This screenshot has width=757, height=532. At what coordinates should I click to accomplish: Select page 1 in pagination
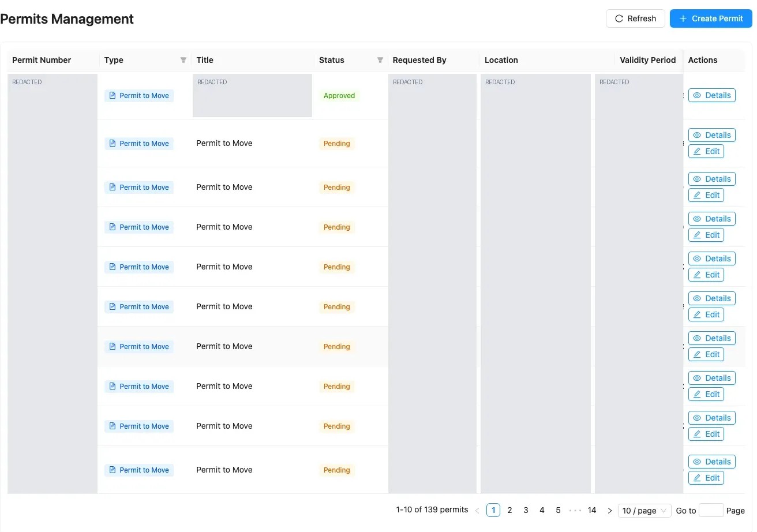493,510
